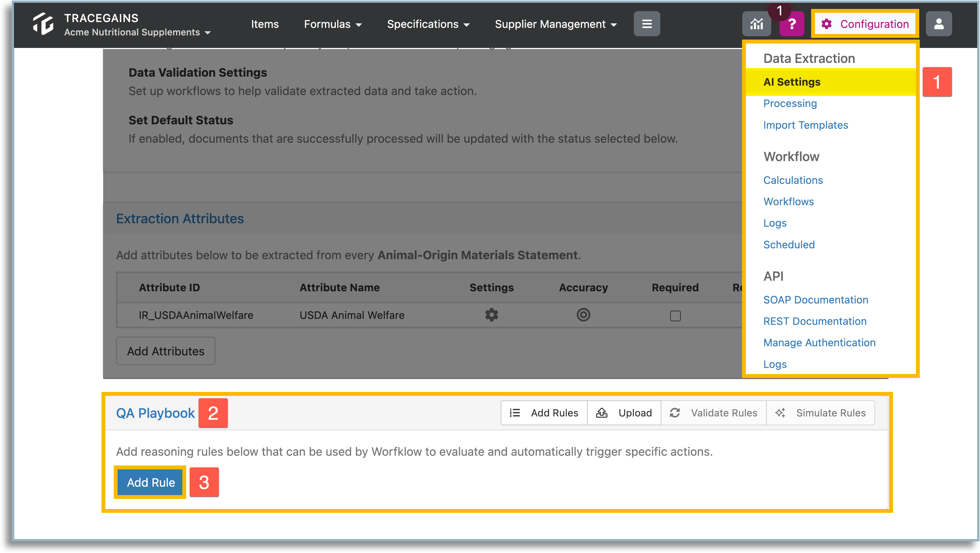Viewport: 980px width, 553px height.
Task: Click the Add Attributes button
Action: (166, 351)
